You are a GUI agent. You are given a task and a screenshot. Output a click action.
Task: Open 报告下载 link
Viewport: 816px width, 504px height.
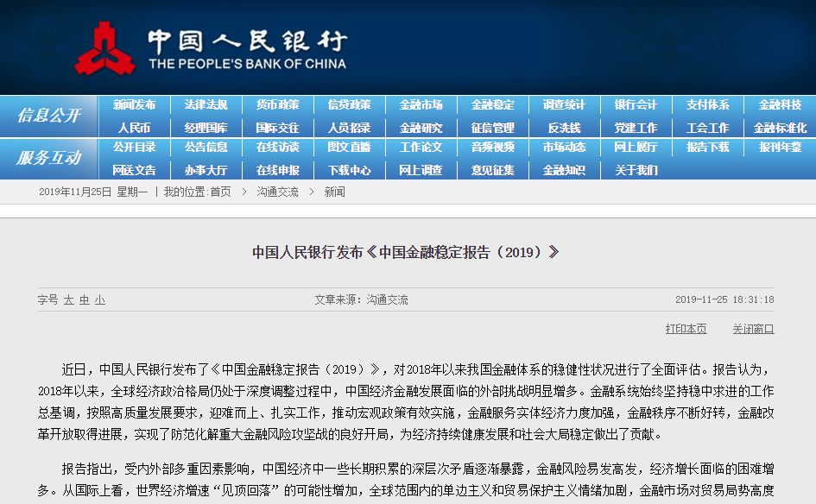pos(708,148)
